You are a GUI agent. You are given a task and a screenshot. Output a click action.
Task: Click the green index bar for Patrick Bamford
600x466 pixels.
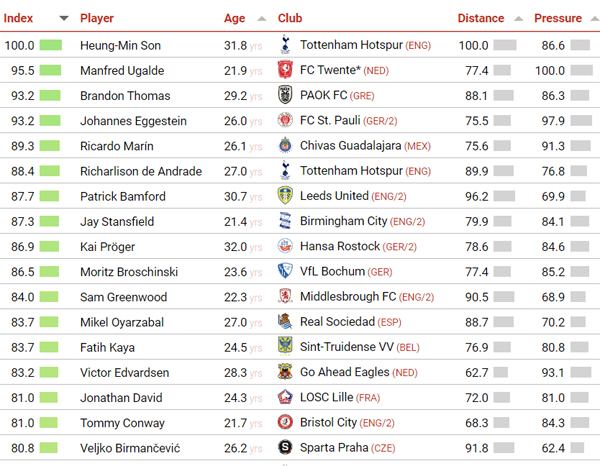click(49, 196)
